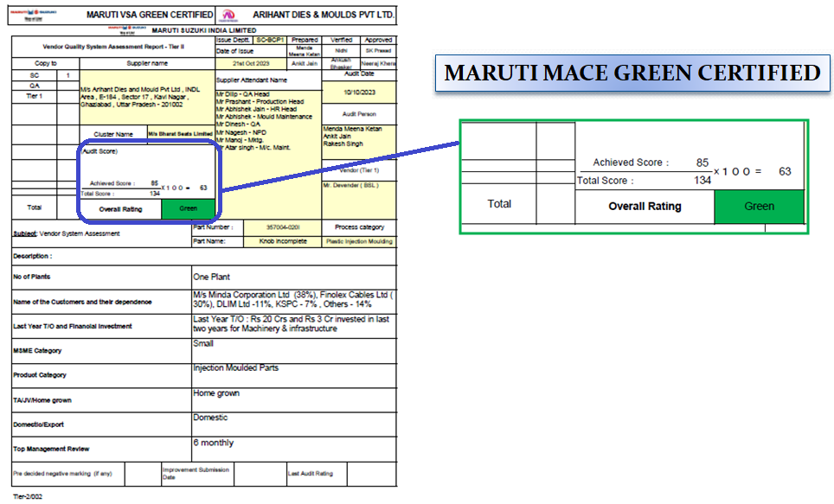Select the result '63' in the enlarged inset
The width and height of the screenshot is (834, 504).
point(785,171)
